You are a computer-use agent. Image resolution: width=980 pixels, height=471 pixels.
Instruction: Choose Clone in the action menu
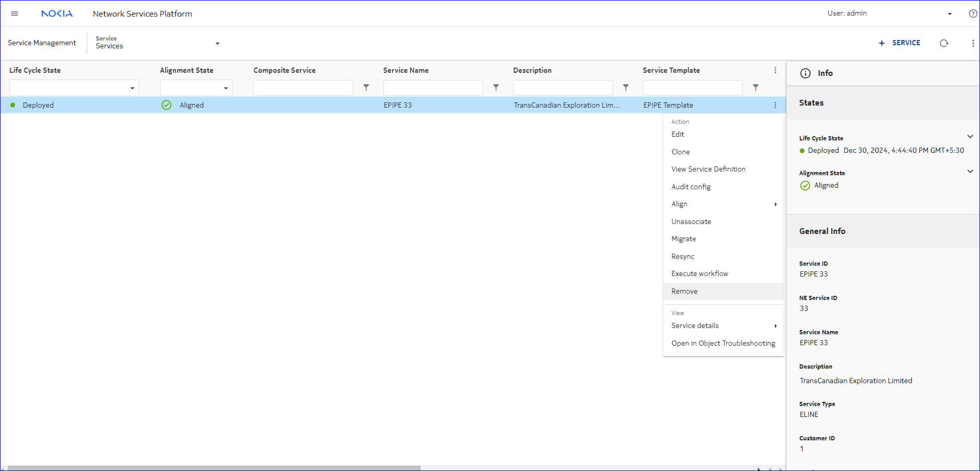point(680,152)
